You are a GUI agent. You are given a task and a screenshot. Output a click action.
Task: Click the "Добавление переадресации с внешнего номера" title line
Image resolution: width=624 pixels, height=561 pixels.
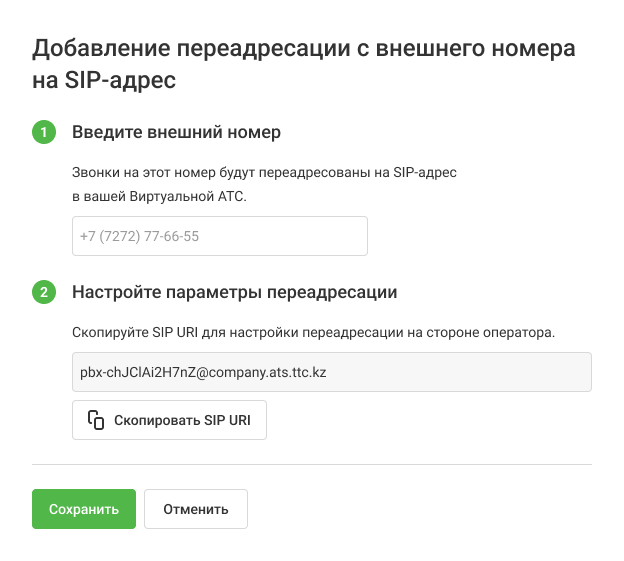point(304,48)
